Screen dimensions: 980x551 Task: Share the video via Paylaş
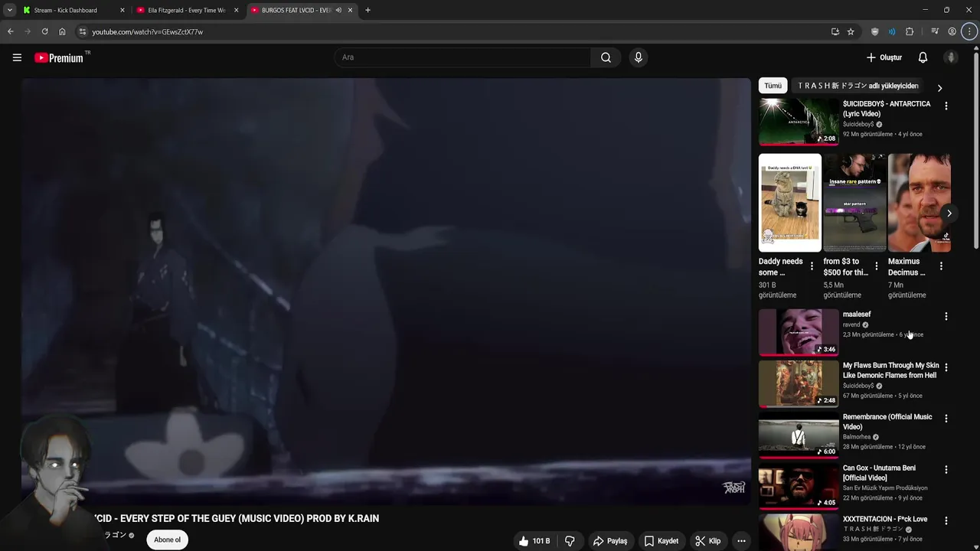coord(610,541)
